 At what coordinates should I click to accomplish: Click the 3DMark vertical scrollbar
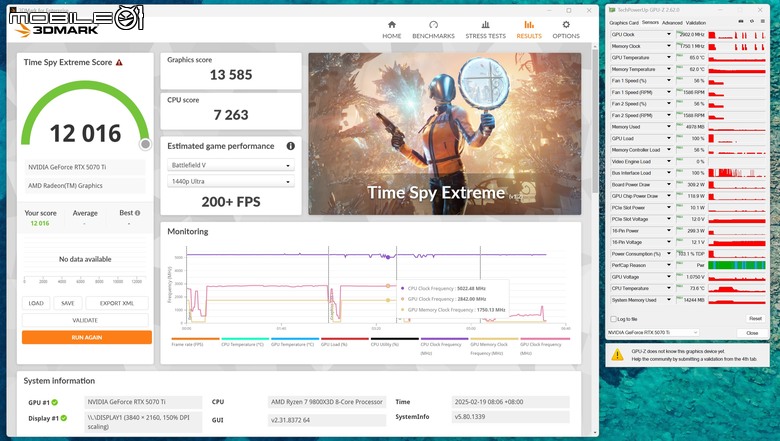tap(595, 119)
